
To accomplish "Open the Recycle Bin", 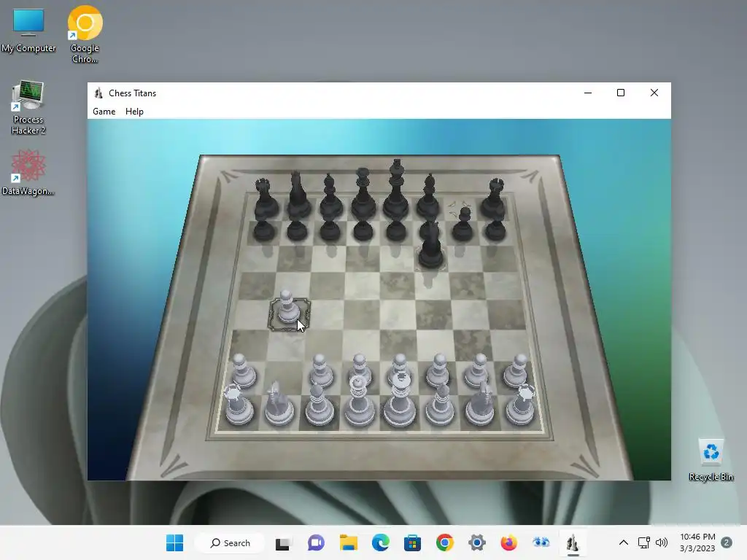I will pyautogui.click(x=711, y=461).
